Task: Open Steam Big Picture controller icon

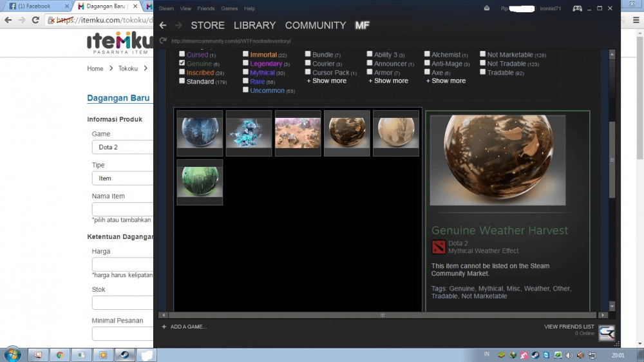Action: [577, 8]
